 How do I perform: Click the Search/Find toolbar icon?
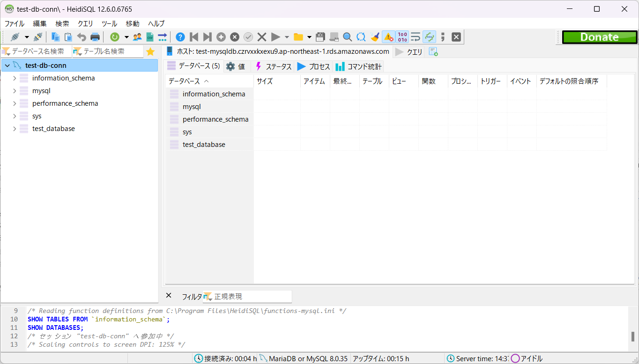[347, 36]
